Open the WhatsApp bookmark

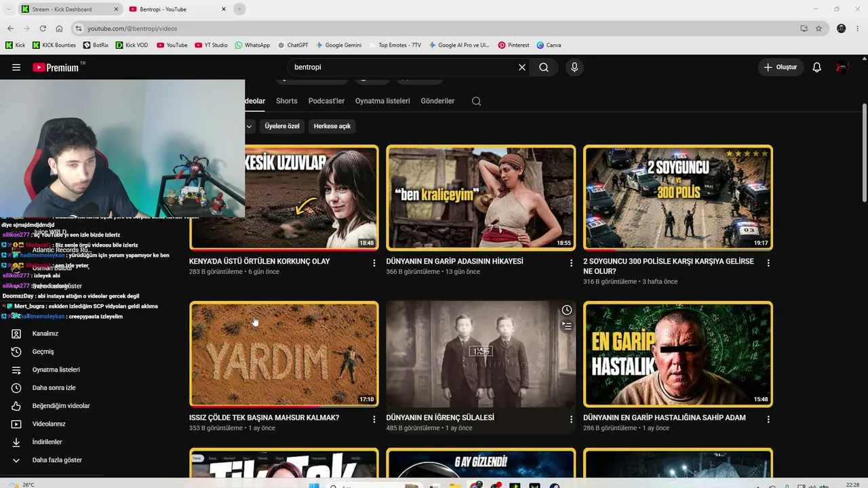click(252, 45)
